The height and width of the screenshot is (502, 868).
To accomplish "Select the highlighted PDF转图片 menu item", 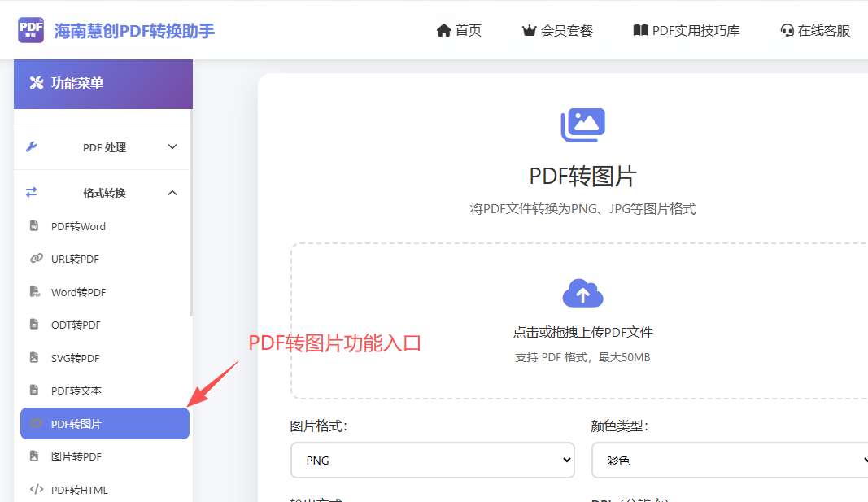I will tap(105, 423).
